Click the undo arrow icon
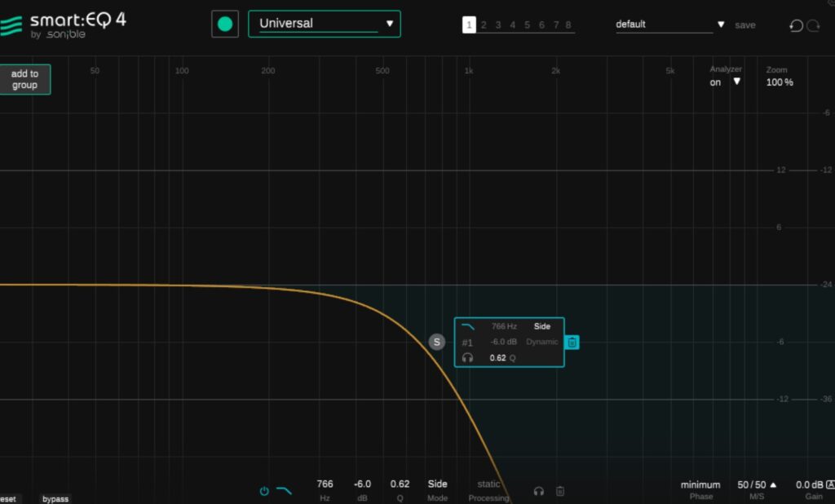Image resolution: width=835 pixels, height=504 pixels. tap(796, 25)
